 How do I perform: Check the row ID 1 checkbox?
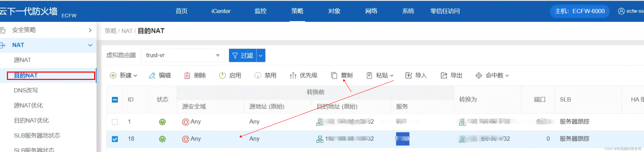coord(115,122)
